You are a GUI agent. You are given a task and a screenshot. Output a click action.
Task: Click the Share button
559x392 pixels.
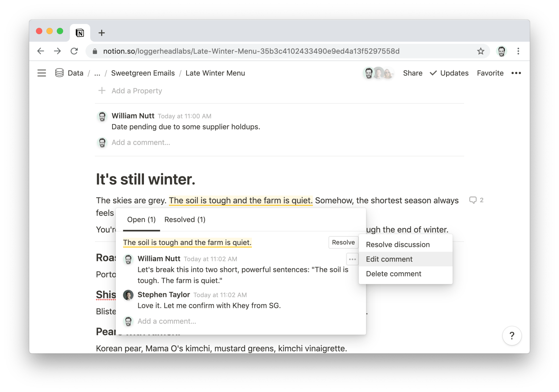[x=413, y=73]
